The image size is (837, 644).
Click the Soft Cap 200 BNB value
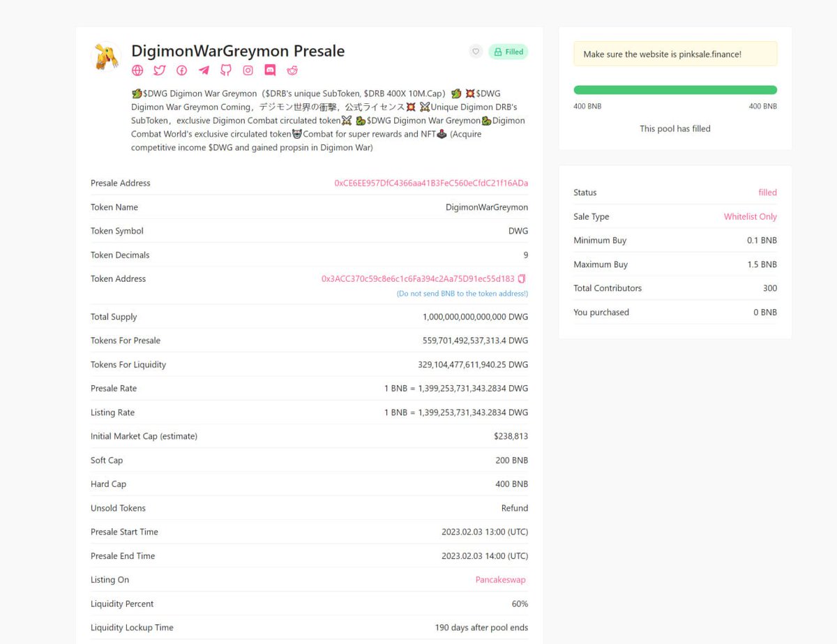[x=512, y=460]
